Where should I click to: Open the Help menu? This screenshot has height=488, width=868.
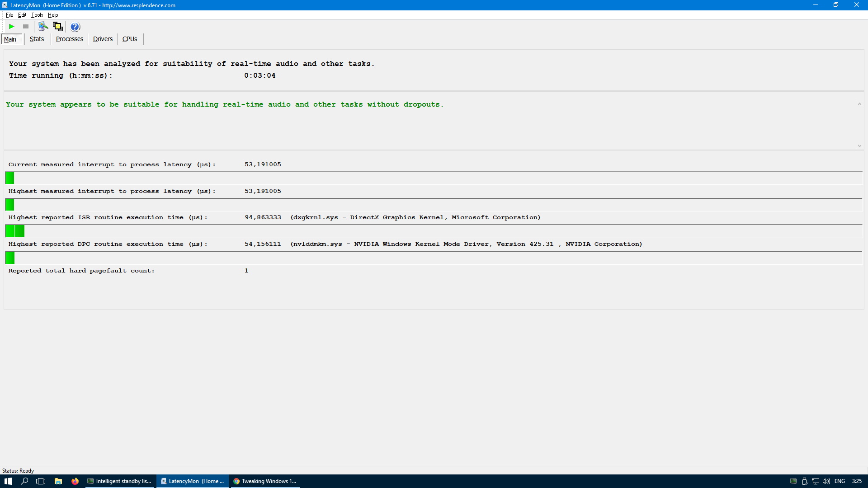53,15
